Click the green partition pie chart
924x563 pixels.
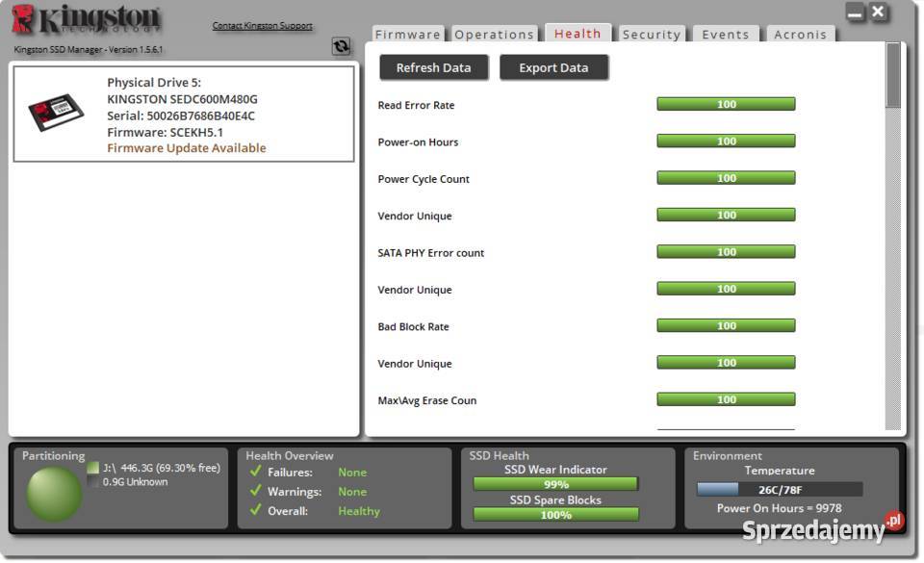click(54, 495)
